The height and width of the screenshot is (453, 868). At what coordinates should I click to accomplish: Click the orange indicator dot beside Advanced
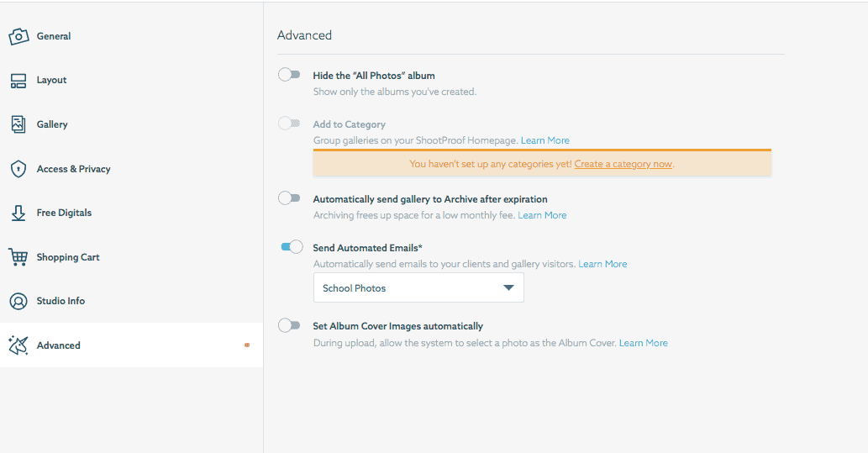[x=247, y=345]
